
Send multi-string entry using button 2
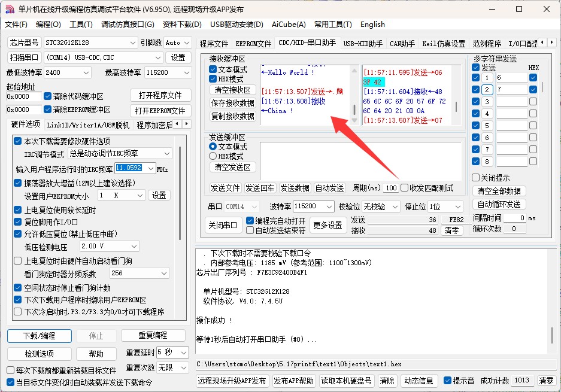[x=487, y=90]
